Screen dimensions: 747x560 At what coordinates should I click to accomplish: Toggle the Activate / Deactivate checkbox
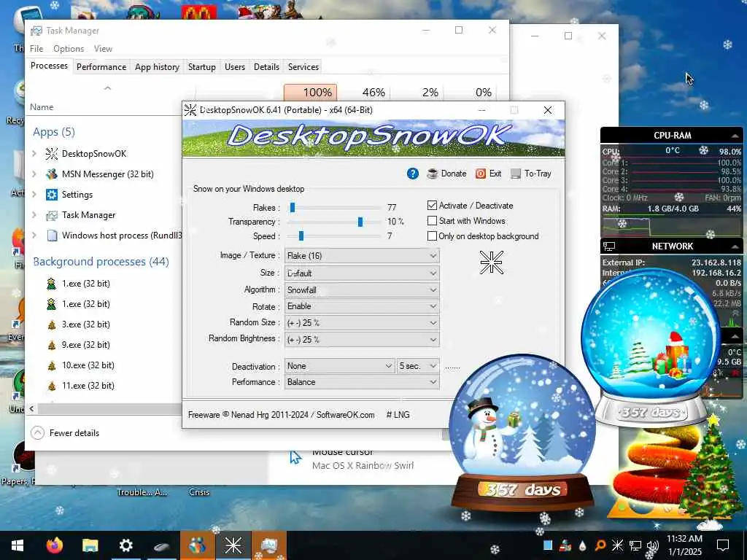pos(432,206)
